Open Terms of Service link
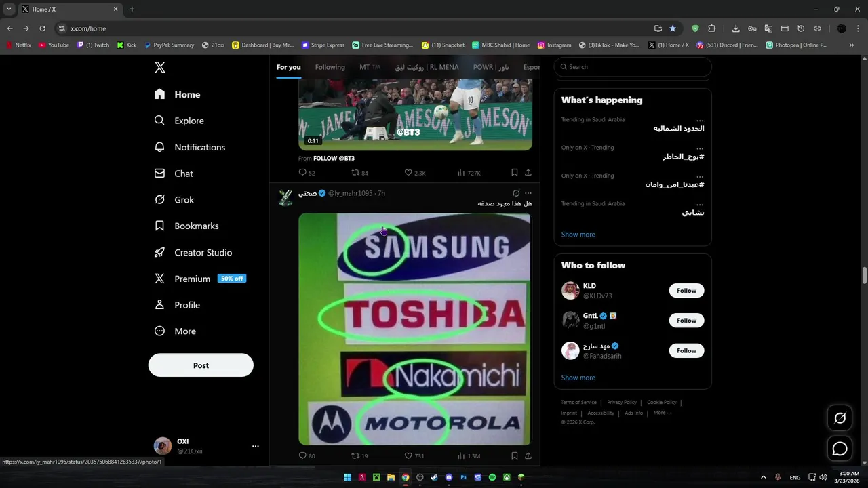The image size is (868, 488). (x=578, y=403)
